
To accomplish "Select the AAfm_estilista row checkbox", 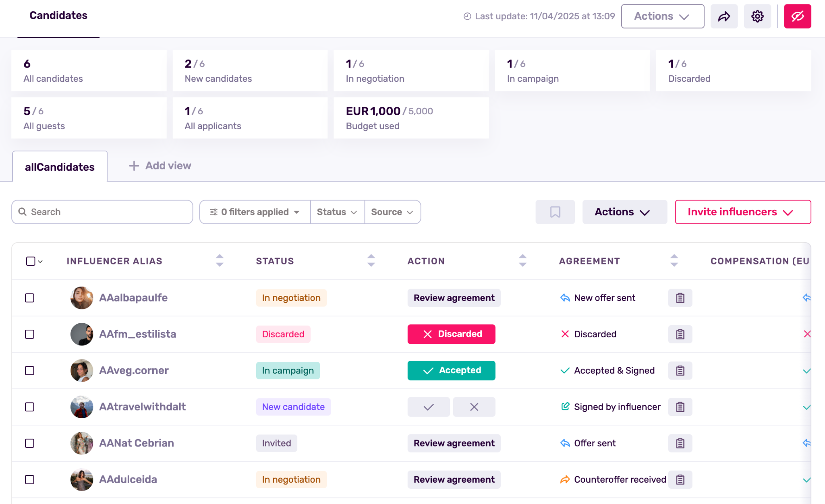I will (29, 335).
